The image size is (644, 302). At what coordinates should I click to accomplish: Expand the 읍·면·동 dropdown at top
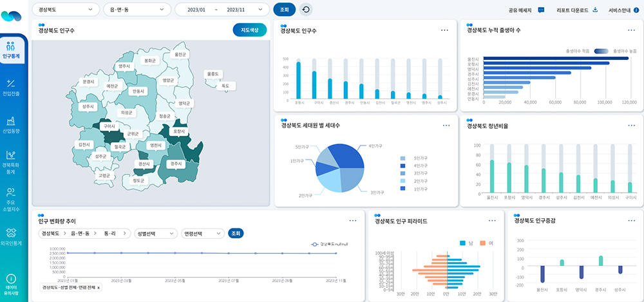pyautogui.click(x=137, y=10)
